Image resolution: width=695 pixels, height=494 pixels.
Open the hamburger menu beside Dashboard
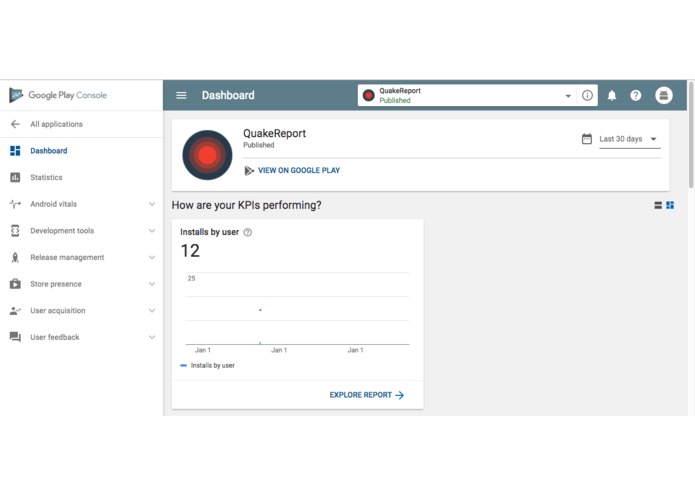(181, 95)
